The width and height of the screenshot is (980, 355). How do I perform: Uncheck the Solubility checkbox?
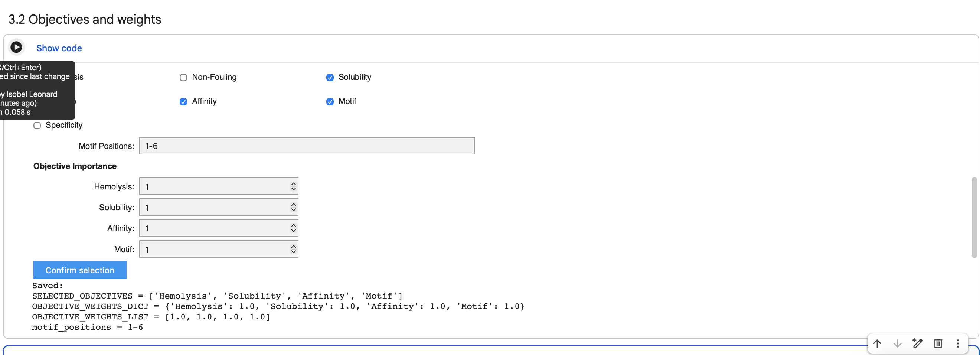pos(330,78)
